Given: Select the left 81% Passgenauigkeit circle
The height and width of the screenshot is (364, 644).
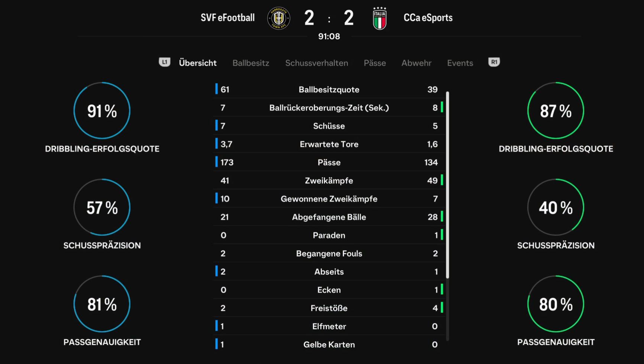Looking at the screenshot, I should point(102,304).
